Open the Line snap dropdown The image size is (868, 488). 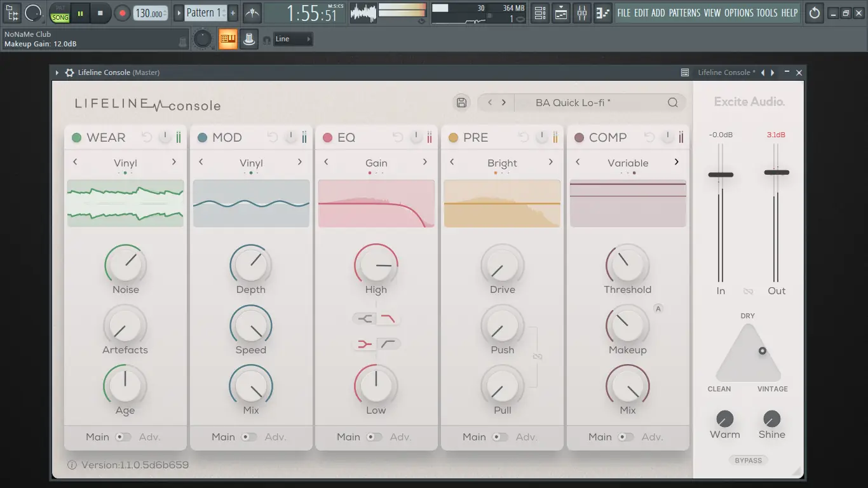[294, 39]
